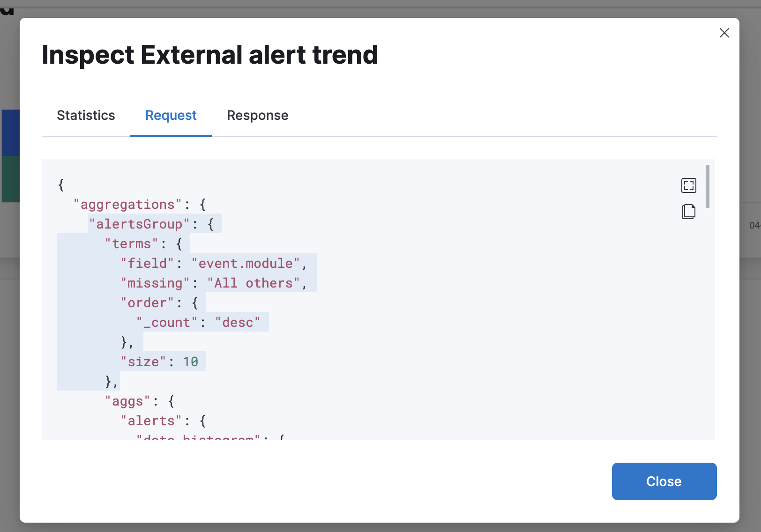
Task: Expand code block to fullscreen
Action: pyautogui.click(x=688, y=185)
